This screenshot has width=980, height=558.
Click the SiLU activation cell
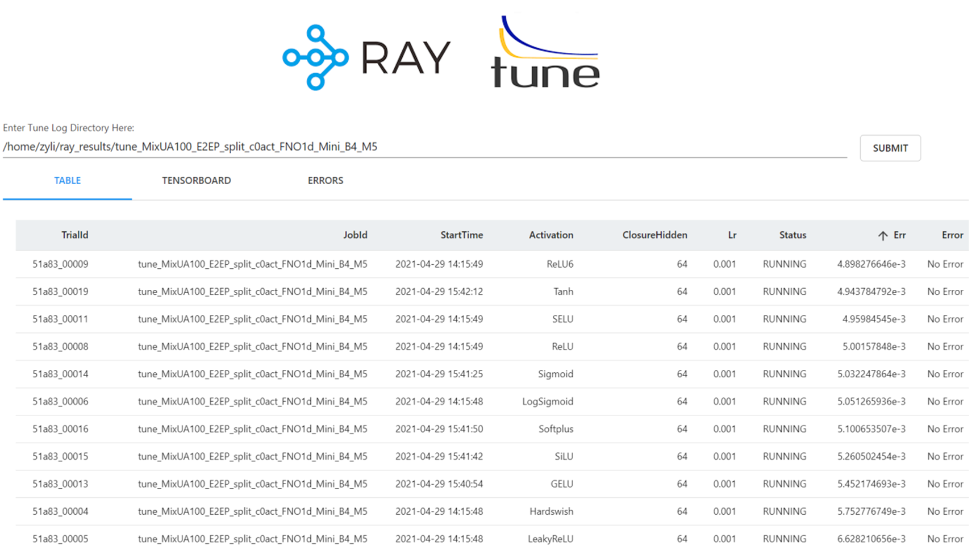(564, 456)
